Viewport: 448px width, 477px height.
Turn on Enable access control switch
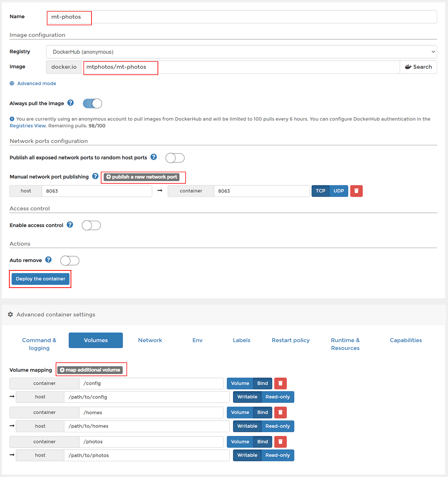[91, 225]
